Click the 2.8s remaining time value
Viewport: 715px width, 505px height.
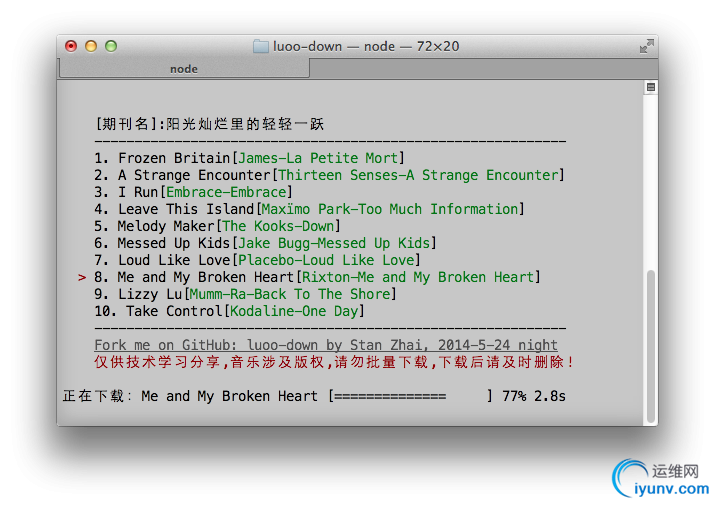tap(549, 396)
